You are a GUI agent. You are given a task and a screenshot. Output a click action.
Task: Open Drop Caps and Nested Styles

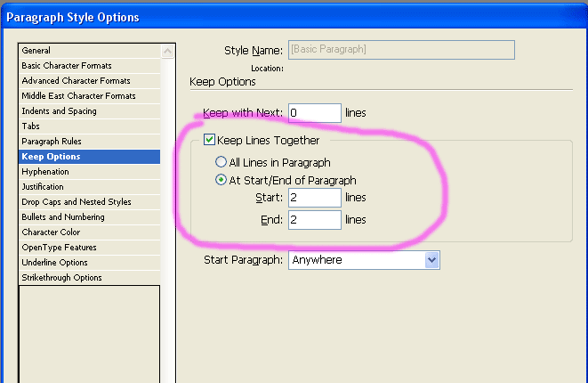coord(89,202)
